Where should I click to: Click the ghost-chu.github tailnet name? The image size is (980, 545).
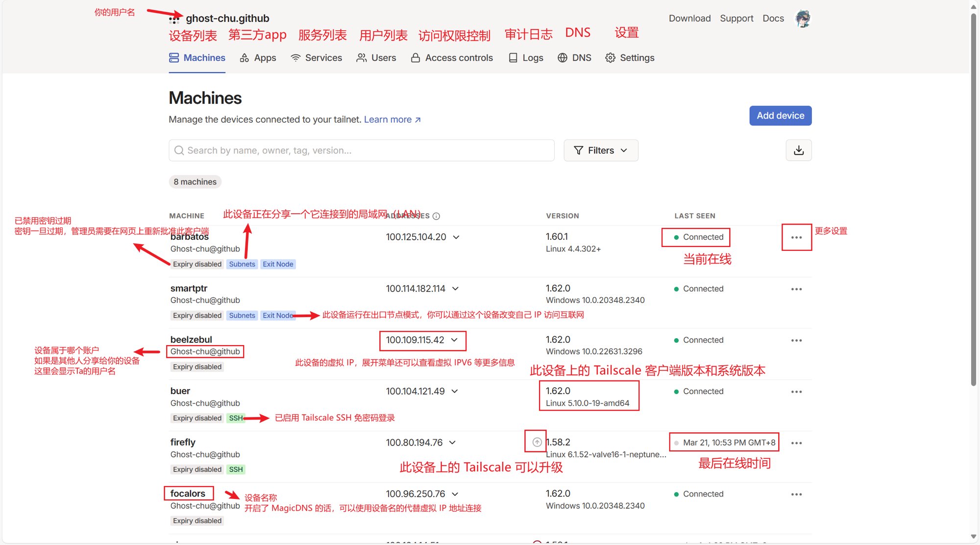click(x=227, y=19)
